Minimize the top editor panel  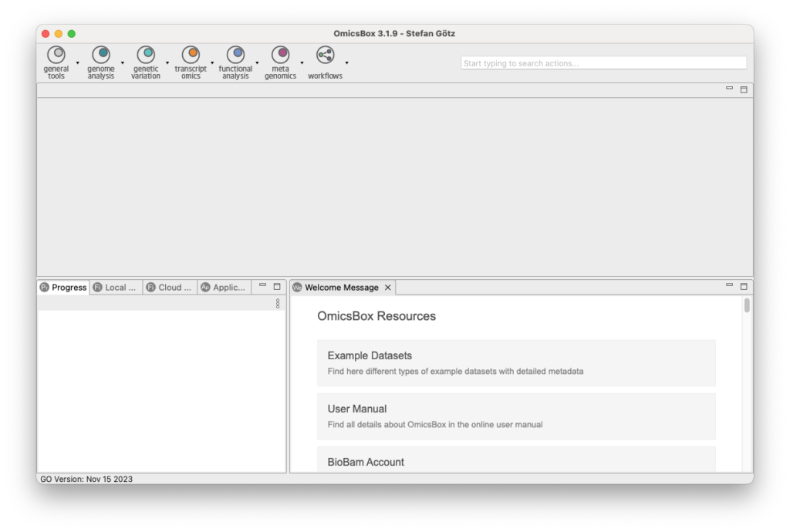(729, 89)
